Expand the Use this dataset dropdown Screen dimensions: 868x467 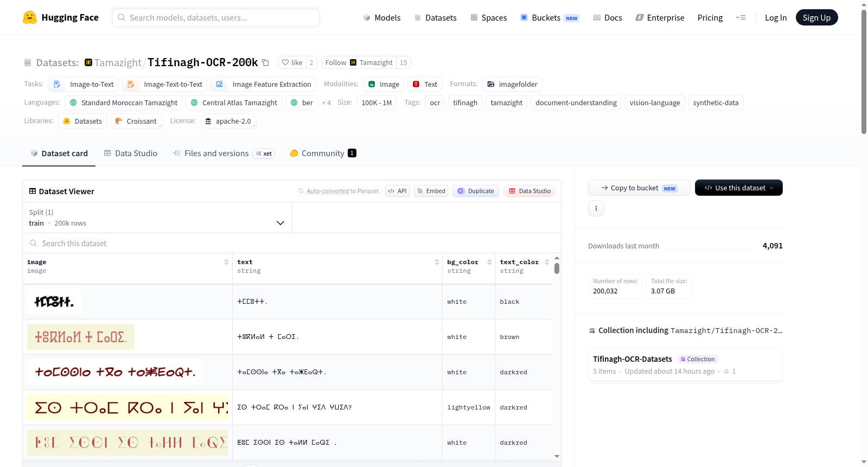pos(739,188)
